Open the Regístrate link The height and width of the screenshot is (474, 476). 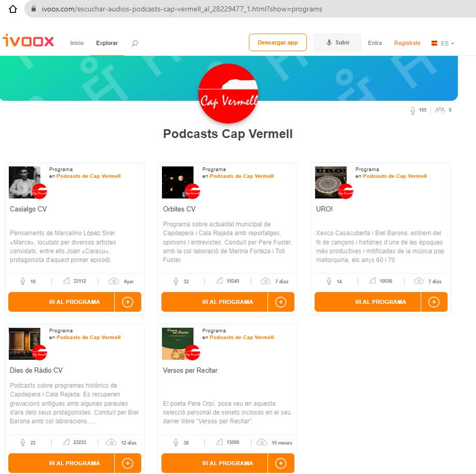407,43
